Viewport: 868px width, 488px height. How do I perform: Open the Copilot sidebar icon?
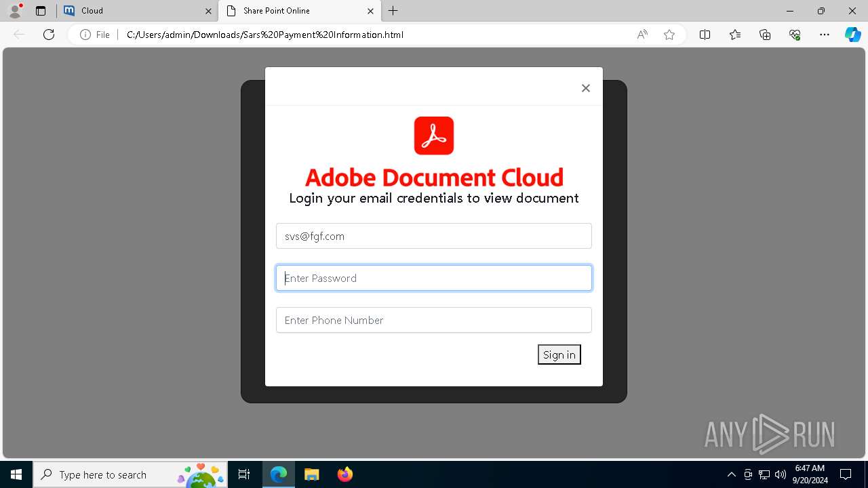pos(852,35)
